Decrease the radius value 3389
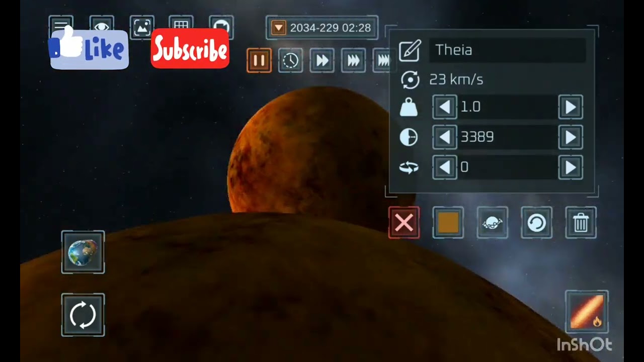This screenshot has width=644, height=362. click(445, 137)
